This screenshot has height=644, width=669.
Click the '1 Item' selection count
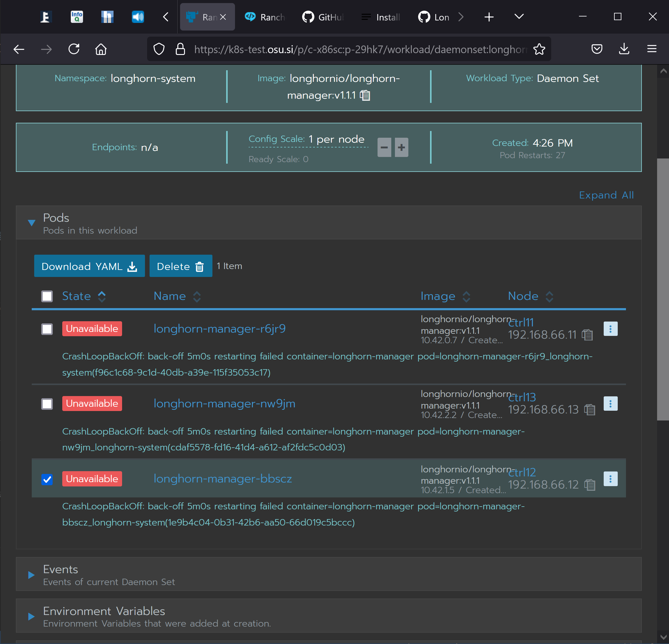[x=230, y=266]
